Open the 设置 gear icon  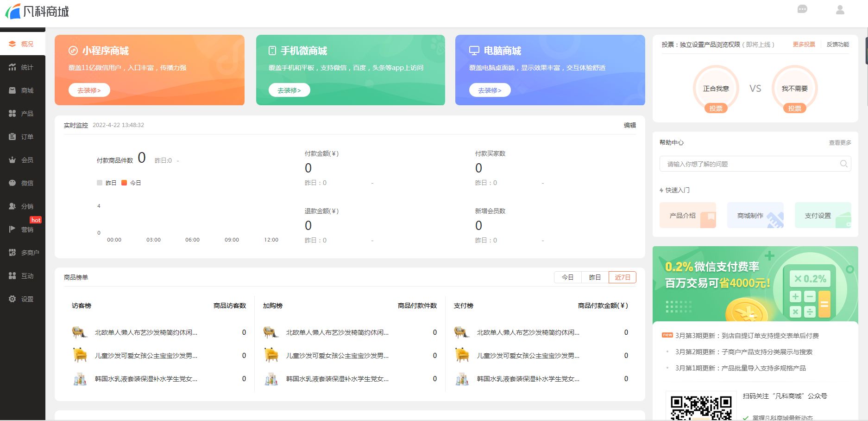click(x=13, y=299)
